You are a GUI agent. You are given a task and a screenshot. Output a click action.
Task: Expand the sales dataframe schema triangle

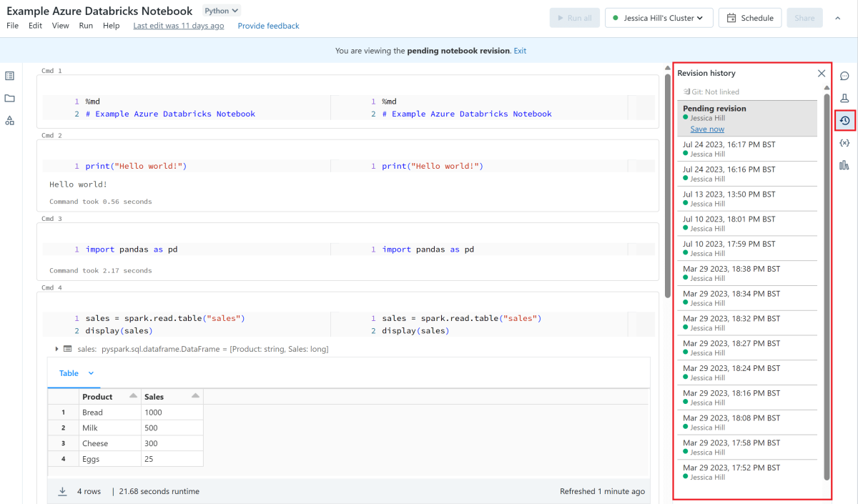[x=56, y=349]
